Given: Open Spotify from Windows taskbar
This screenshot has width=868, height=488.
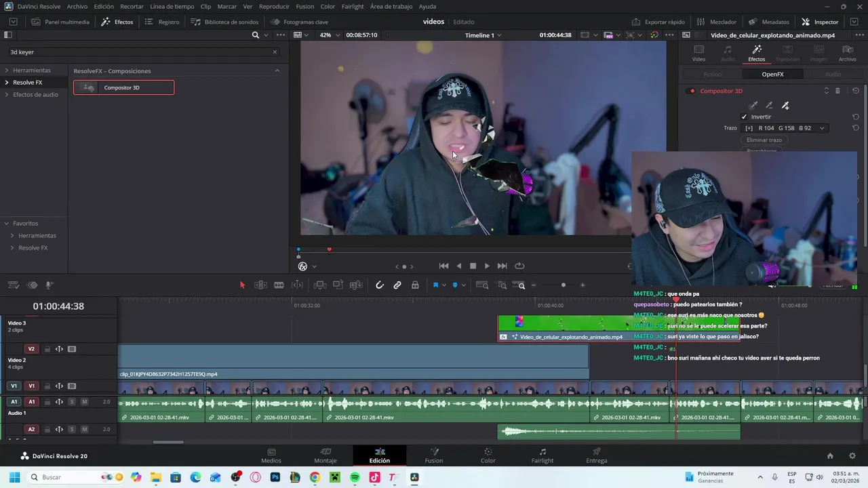Looking at the screenshot, I should click(x=356, y=477).
